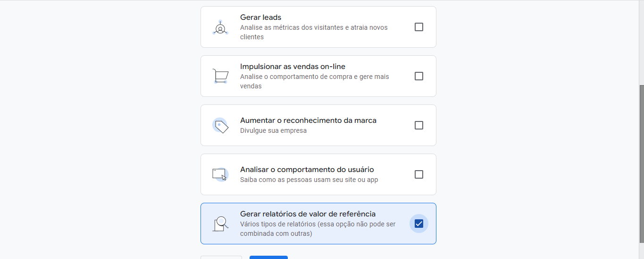Screen dimensions: 644x259
Task: Tick Aumentar o reconhecimento da marca checkbox
Action: [x=418, y=125]
